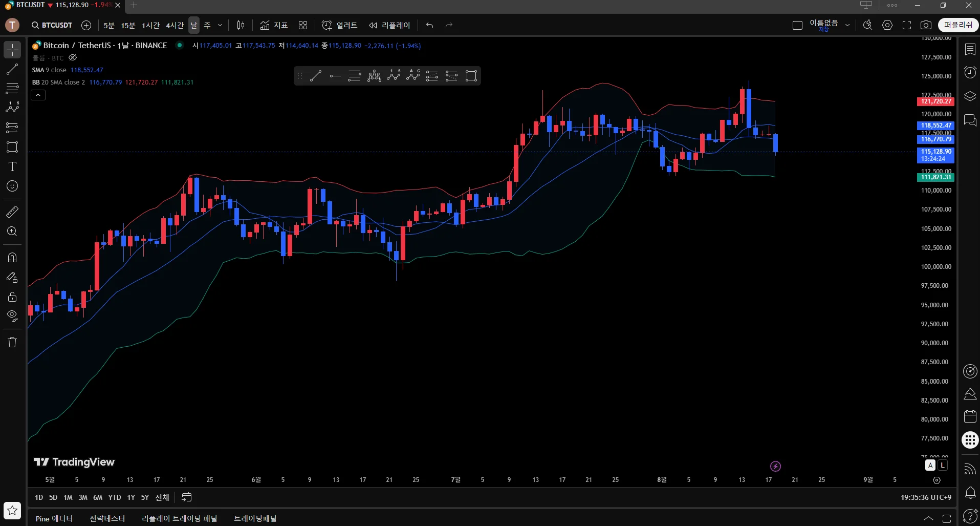Open the candlestick chart type selector
980x526 pixels.
[241, 25]
